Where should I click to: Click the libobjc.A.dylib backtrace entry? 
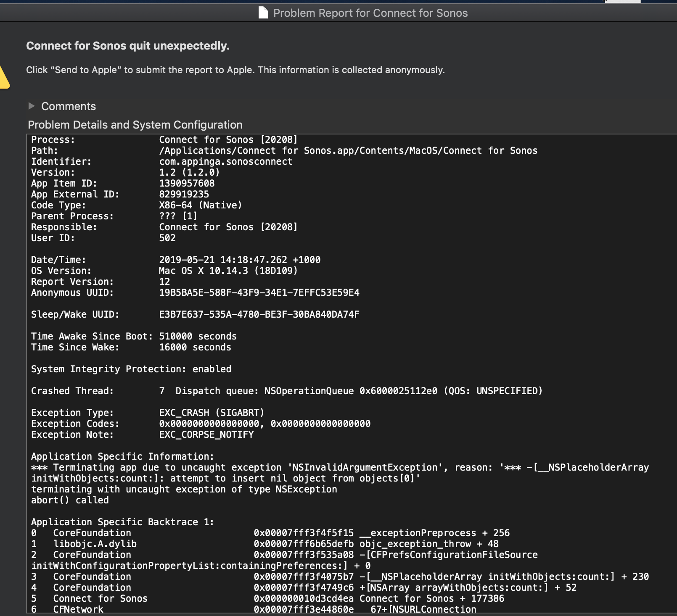(95, 544)
